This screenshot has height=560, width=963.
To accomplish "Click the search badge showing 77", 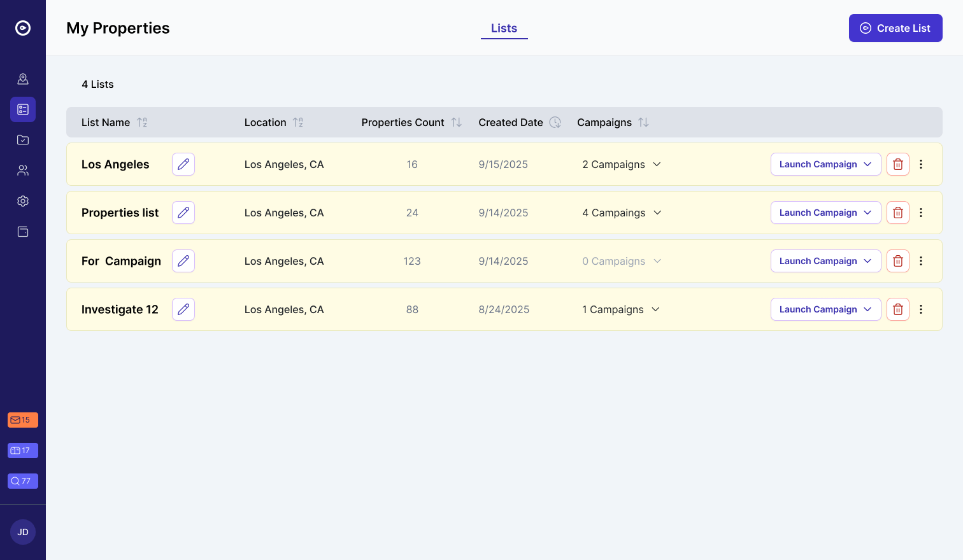I will tap(22, 481).
